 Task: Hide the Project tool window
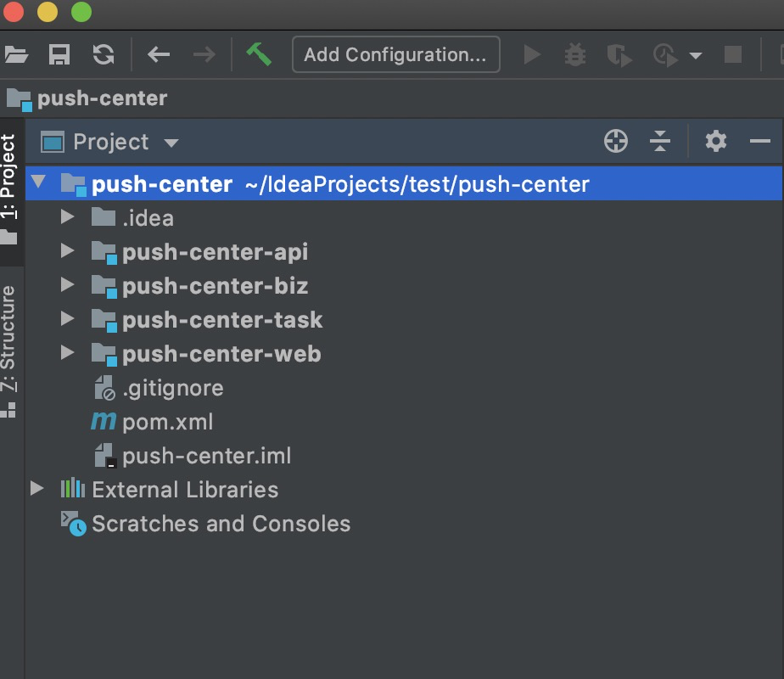coord(759,142)
